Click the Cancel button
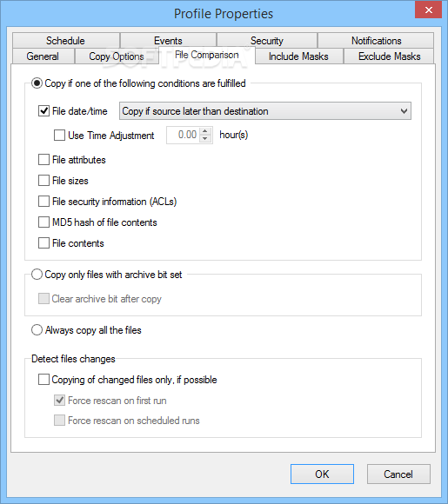448x504 pixels. pos(398,474)
